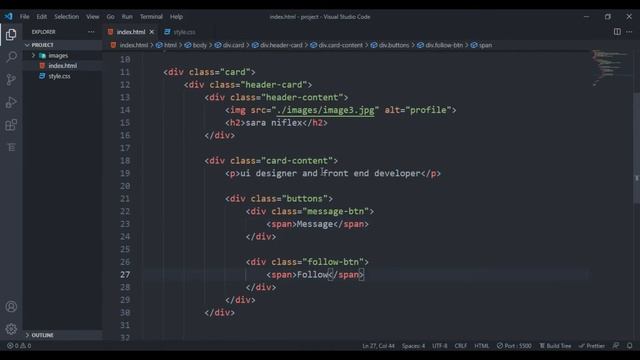Open the File menu
Image resolution: width=640 pixels, height=360 pixels.
[x=24, y=17]
